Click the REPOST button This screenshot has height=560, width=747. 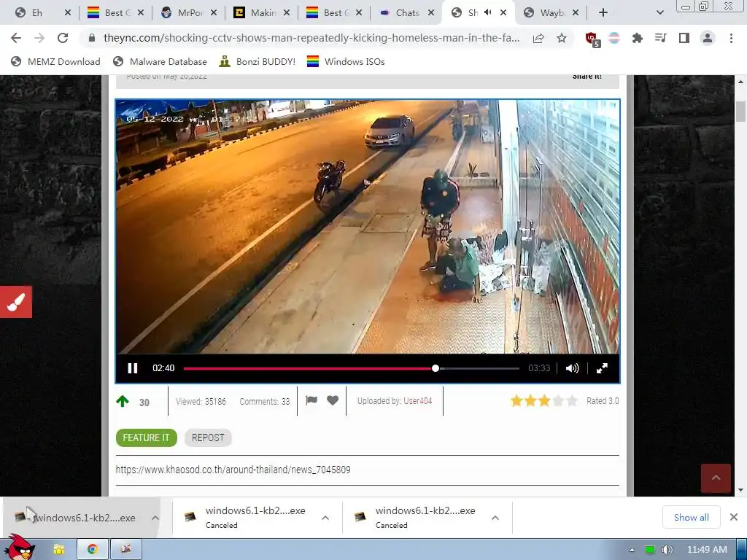click(208, 437)
